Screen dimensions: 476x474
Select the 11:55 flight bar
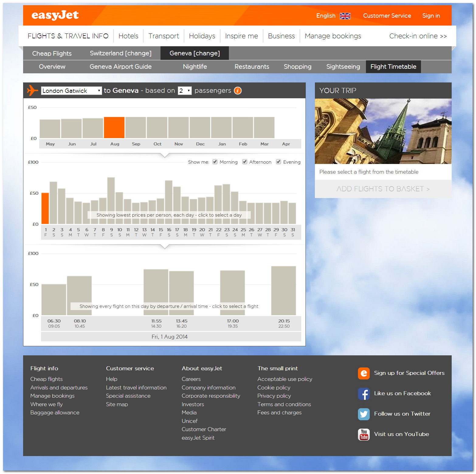pos(156,292)
